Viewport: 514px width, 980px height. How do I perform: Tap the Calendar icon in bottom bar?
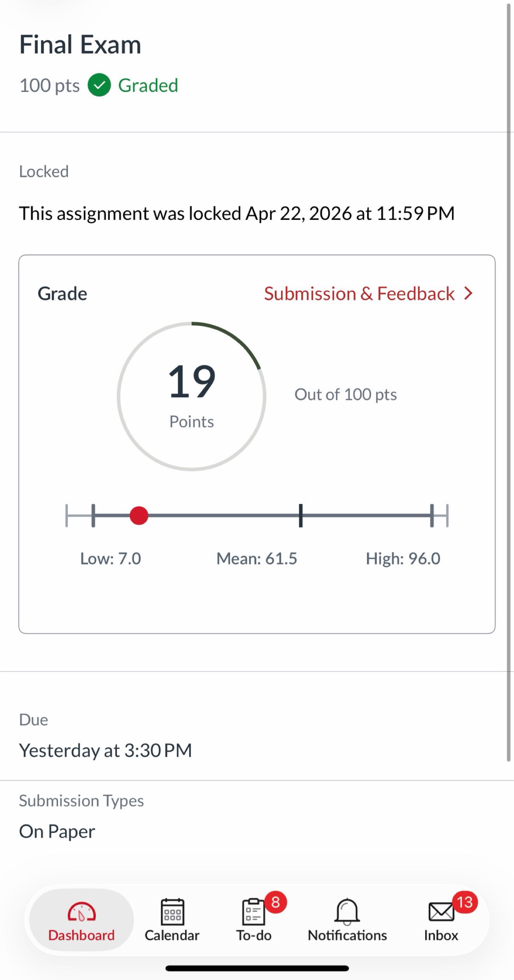pyautogui.click(x=172, y=911)
